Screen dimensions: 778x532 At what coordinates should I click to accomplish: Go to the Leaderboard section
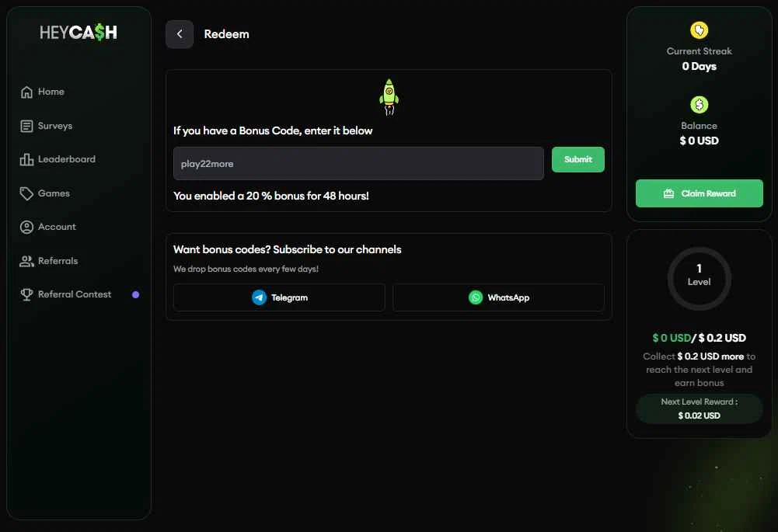coord(58,159)
